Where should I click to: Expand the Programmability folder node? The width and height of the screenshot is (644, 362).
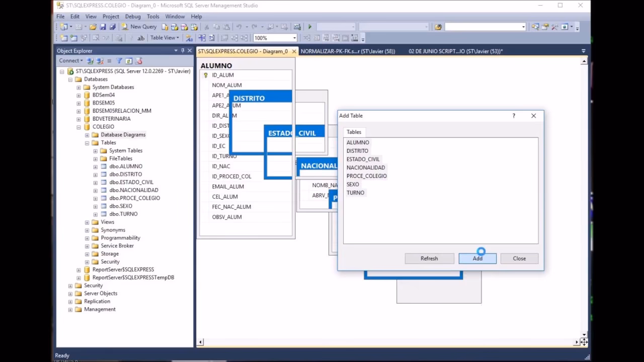(87, 238)
